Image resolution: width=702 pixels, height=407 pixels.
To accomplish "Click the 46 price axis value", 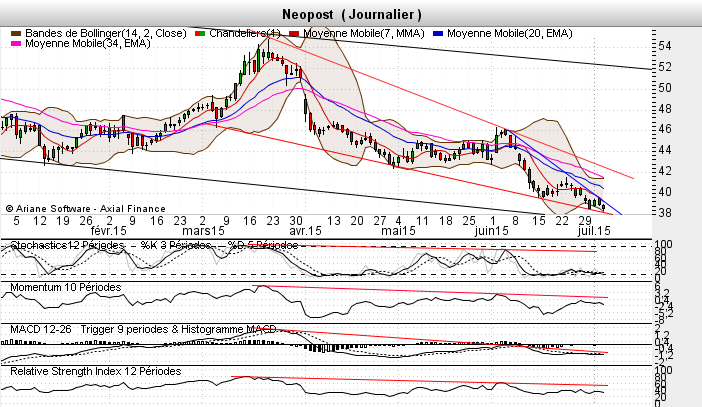I will pyautogui.click(x=665, y=129).
